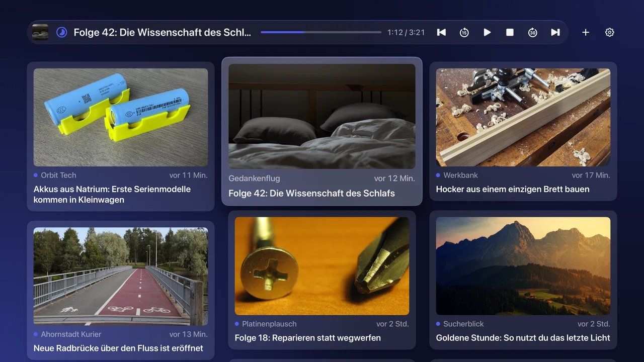
Task: Click "vor 2 Std." on the Sucherblick card
Action: [594, 324]
